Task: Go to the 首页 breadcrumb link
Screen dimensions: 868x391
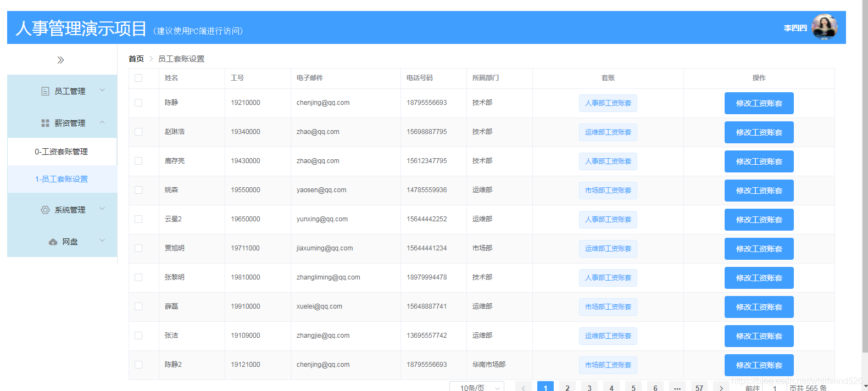Action: 136,59
